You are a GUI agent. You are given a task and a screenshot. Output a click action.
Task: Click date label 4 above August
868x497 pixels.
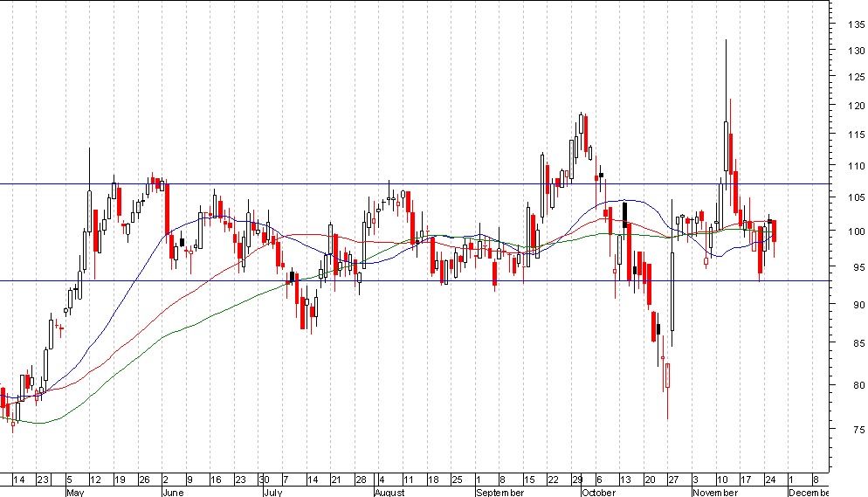click(382, 480)
